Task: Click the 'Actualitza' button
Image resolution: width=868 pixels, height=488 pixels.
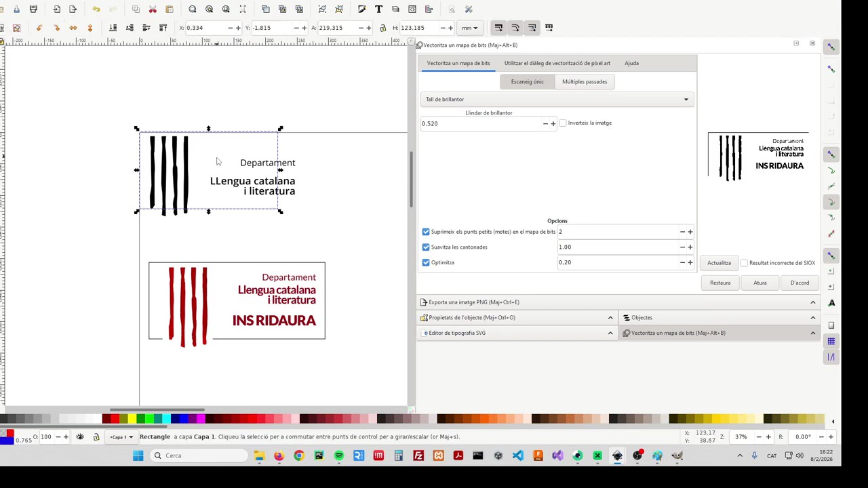Action: click(x=719, y=263)
